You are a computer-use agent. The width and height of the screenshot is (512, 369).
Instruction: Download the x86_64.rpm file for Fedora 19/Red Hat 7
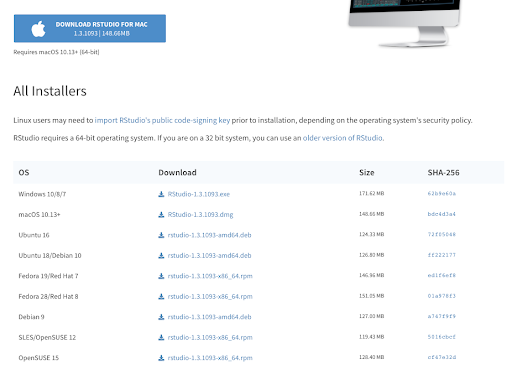pyautogui.click(x=210, y=276)
